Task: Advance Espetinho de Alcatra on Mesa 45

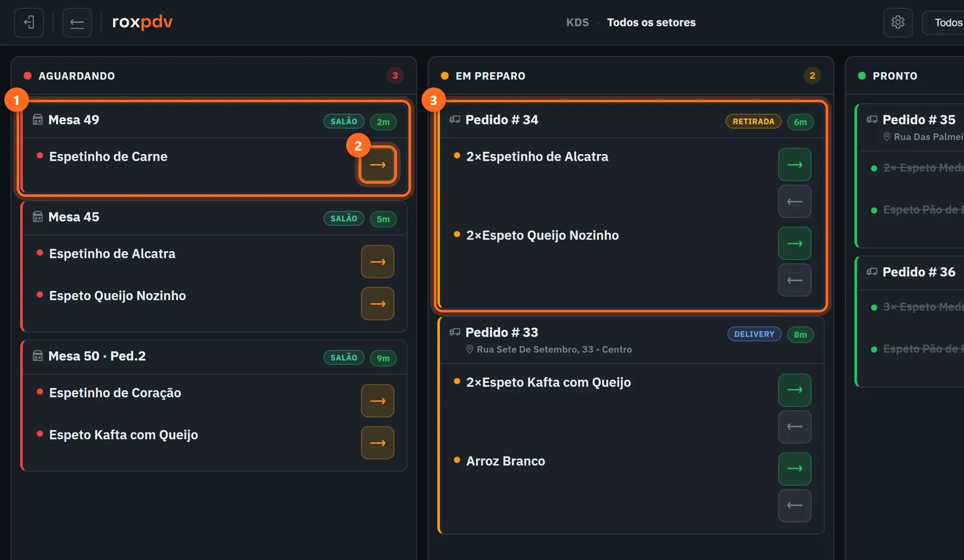Action: pos(378,262)
